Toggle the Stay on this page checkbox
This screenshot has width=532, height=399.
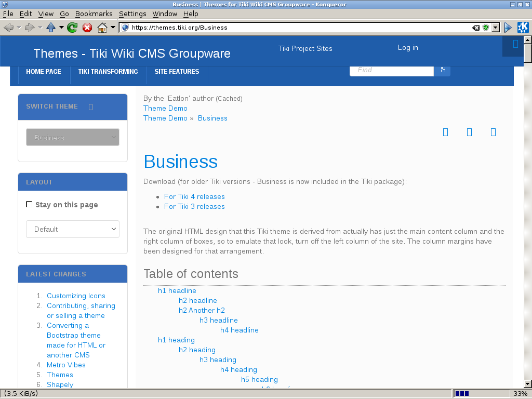click(29, 204)
